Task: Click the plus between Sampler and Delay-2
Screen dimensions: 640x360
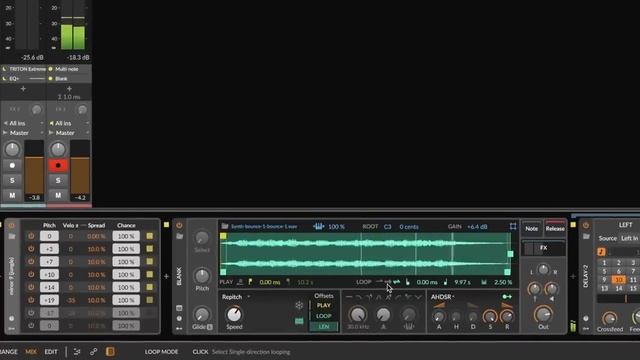Action: [x=573, y=276]
